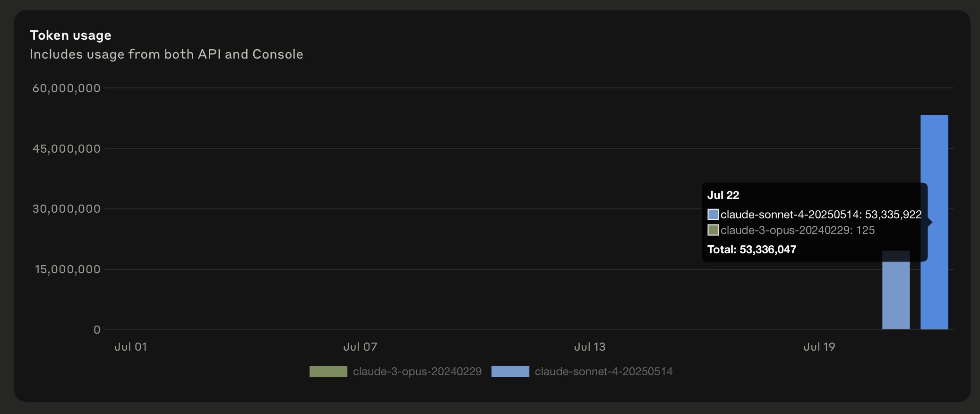
Task: Click the tooltip's green claude-3-opus square
Action: tap(713, 230)
